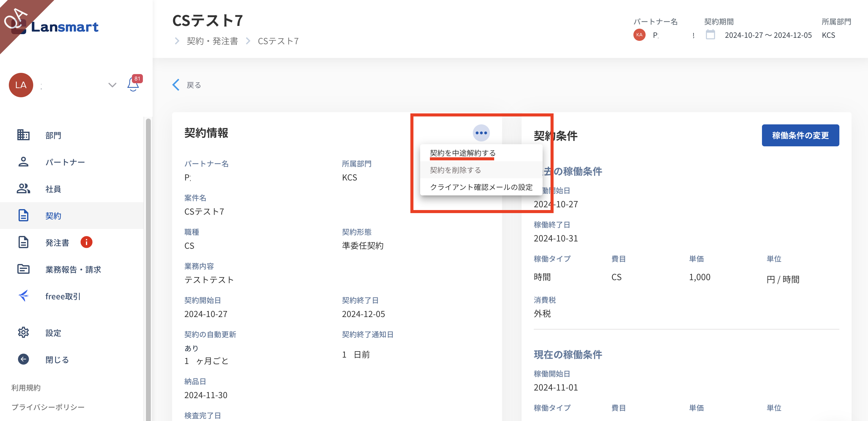The height and width of the screenshot is (421, 868).
Task: Toggle the three-dot contract options menu
Action: 481,133
